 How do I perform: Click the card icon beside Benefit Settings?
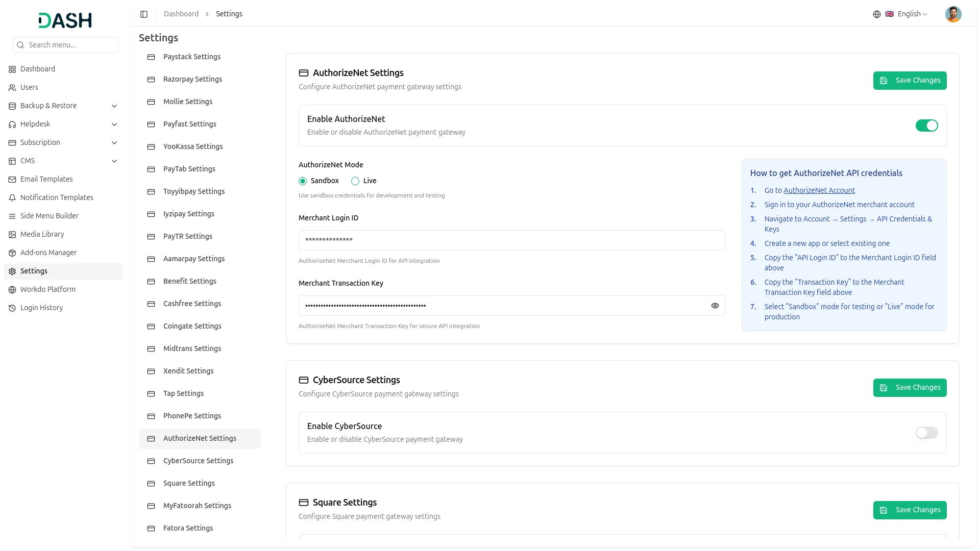[x=151, y=282]
